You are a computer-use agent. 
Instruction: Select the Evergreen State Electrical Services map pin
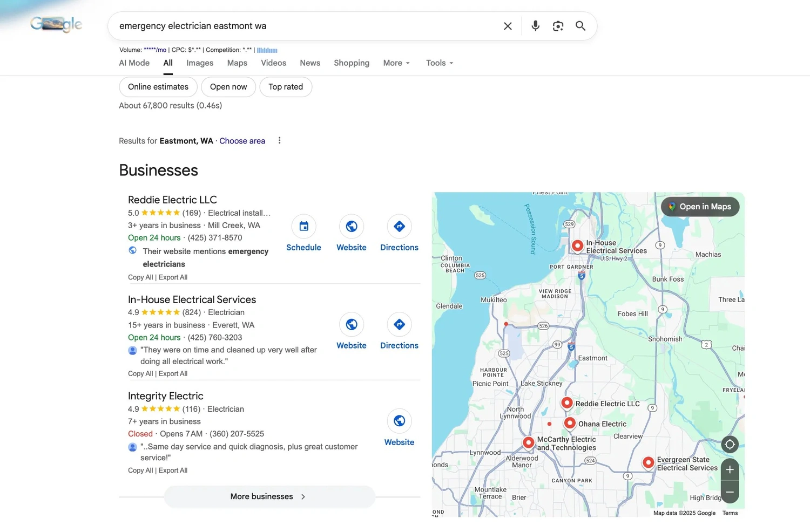click(648, 462)
